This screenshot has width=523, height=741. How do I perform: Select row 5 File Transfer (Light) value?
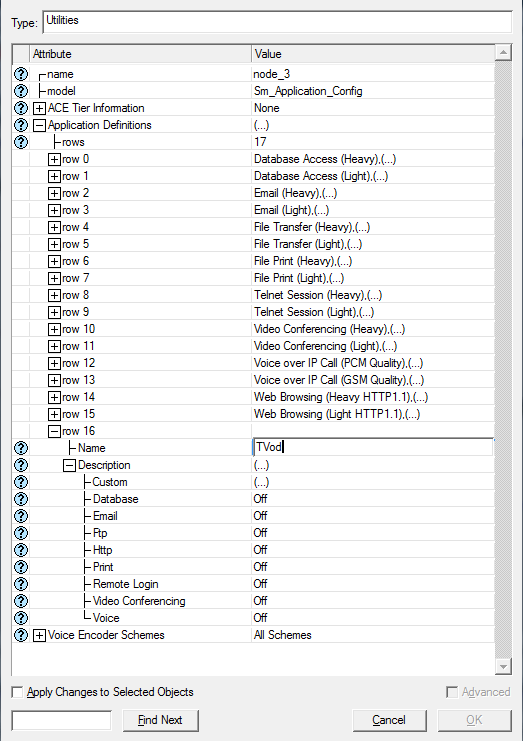(x=308, y=244)
